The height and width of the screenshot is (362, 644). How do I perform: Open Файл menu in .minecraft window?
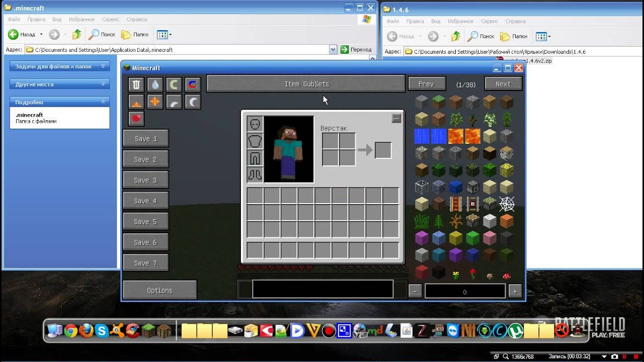click(14, 20)
